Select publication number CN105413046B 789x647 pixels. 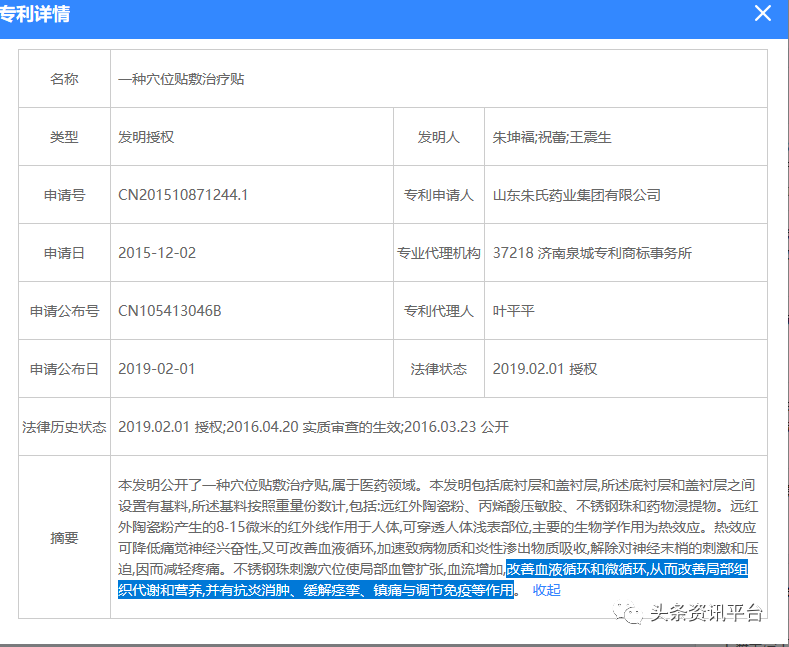[170, 311]
